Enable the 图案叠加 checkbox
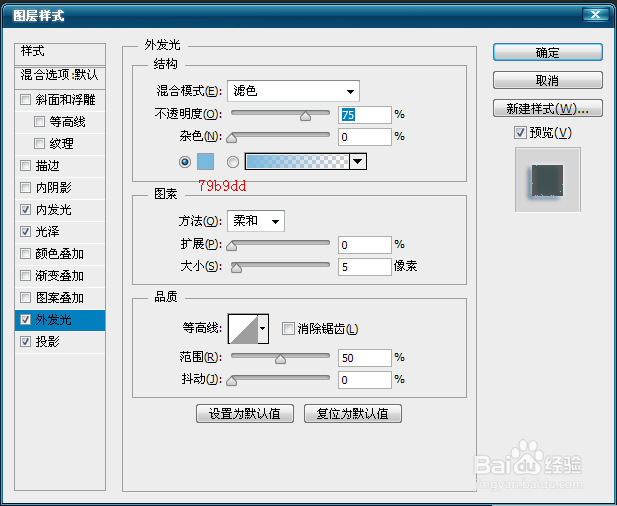Screen dimensions: 617x506 (26, 298)
